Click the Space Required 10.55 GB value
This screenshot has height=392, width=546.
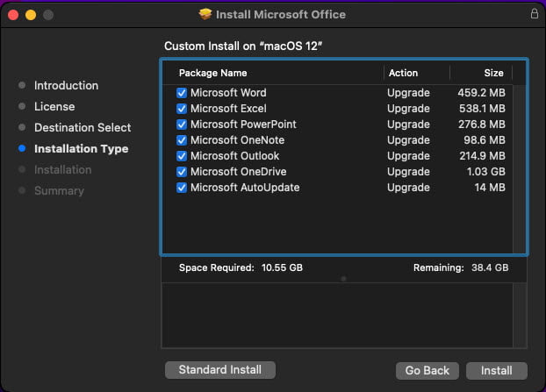point(282,267)
